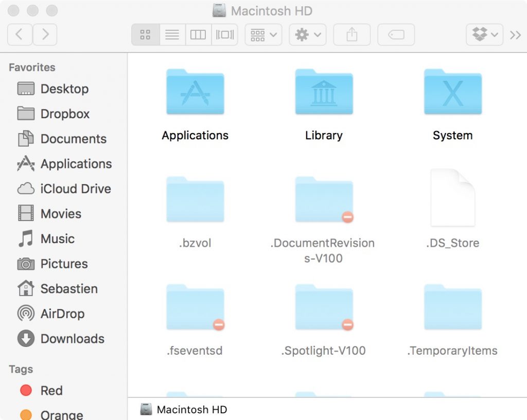
Task: Switch to icon view
Action: click(145, 34)
